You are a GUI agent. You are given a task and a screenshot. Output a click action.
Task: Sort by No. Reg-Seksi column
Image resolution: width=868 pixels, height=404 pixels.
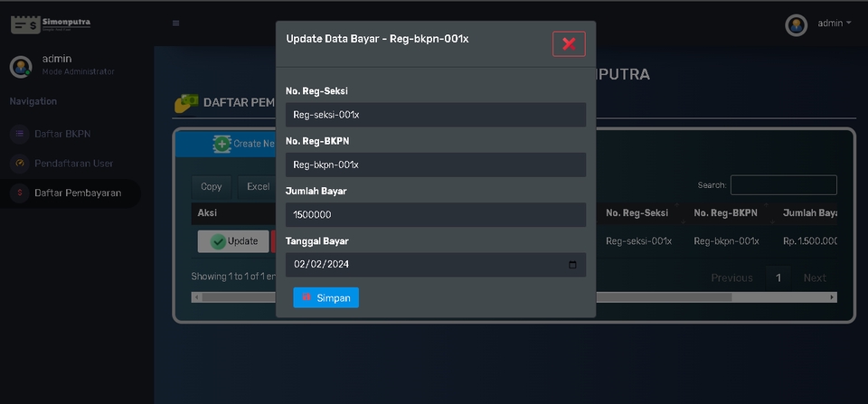[x=643, y=213]
